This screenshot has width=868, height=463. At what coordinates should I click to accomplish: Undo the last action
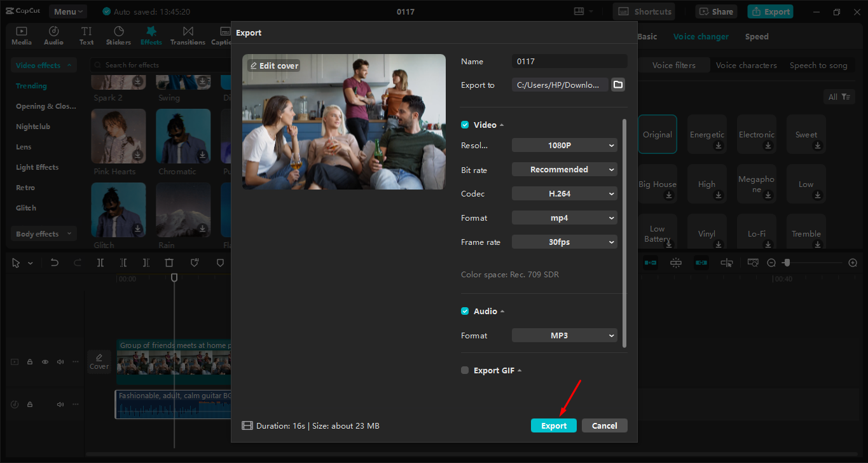[x=54, y=262]
